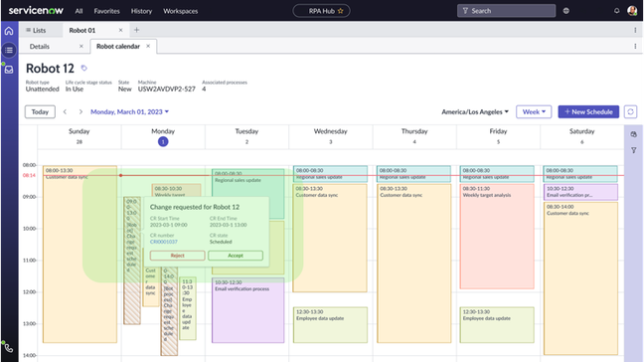Switch to the Details tab
This screenshot has width=644, height=362.
[40, 47]
